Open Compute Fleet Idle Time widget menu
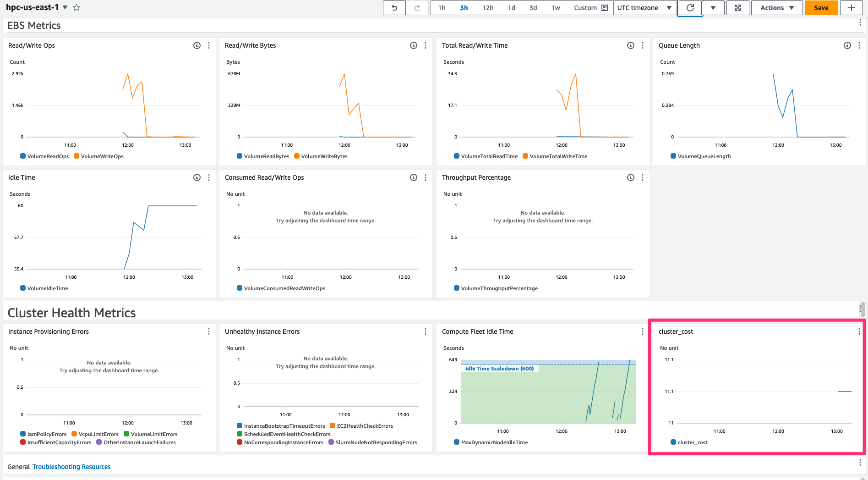This screenshot has width=868, height=480. (643, 331)
